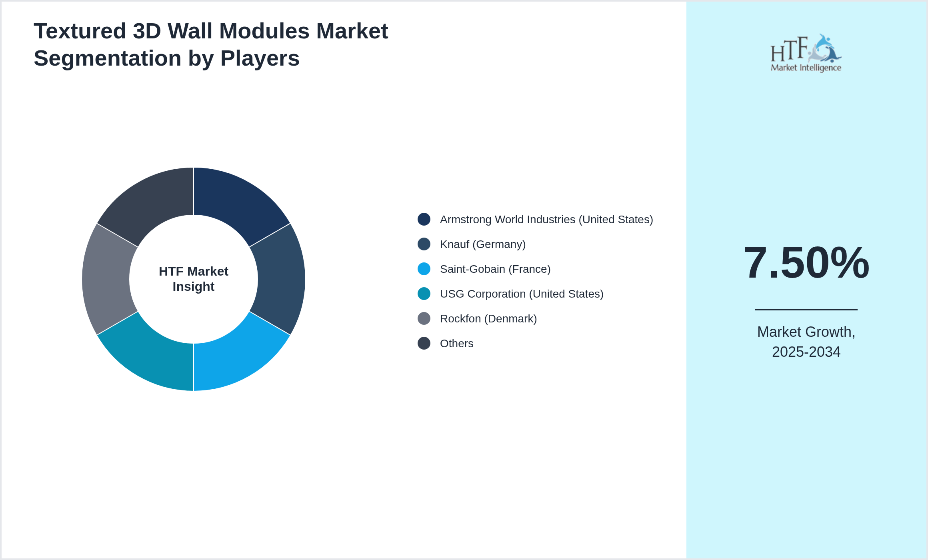Select the Armstrong World Industries (United States) label

[x=546, y=220]
